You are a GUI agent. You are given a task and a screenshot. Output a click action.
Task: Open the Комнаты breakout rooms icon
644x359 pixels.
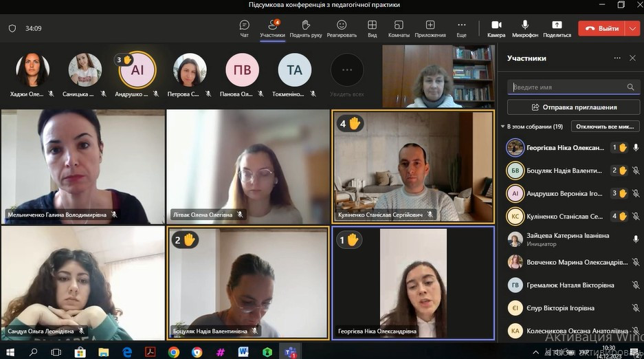[x=399, y=28]
